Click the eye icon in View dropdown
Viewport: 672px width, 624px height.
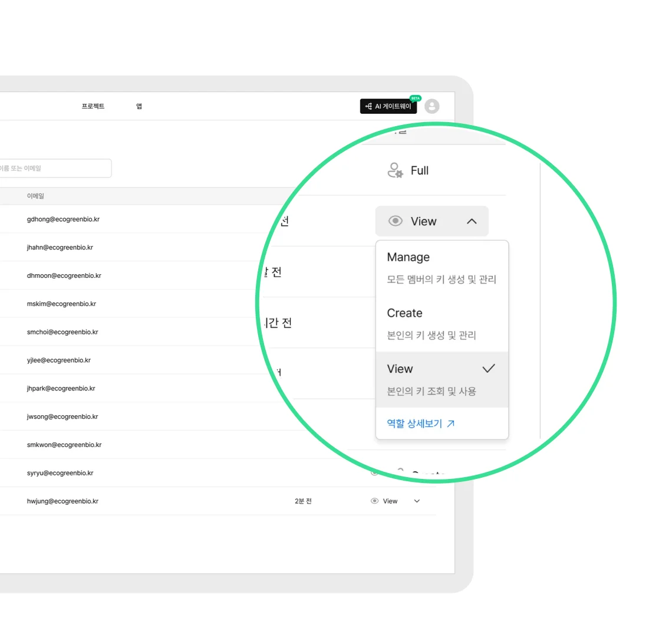[395, 221]
